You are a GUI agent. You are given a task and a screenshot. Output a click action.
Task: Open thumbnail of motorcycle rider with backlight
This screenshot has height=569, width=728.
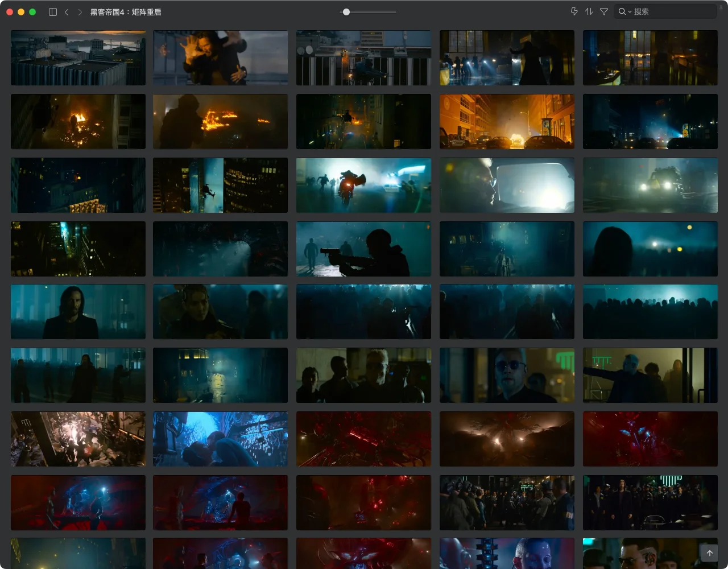point(363,185)
